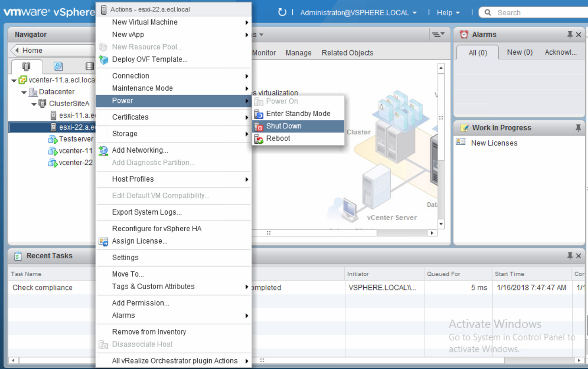
Task: Pin the Alarms panel
Action: pos(570,34)
